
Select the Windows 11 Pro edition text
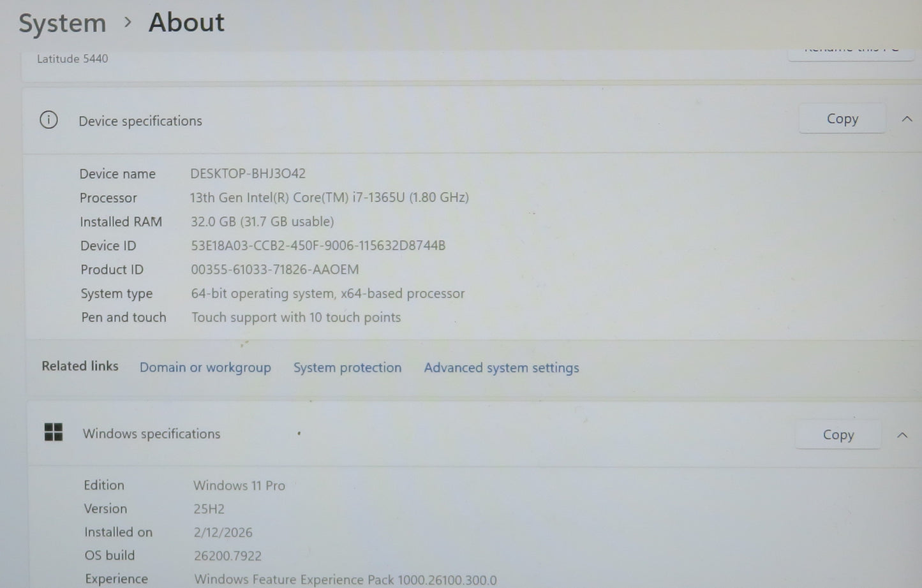tap(239, 485)
